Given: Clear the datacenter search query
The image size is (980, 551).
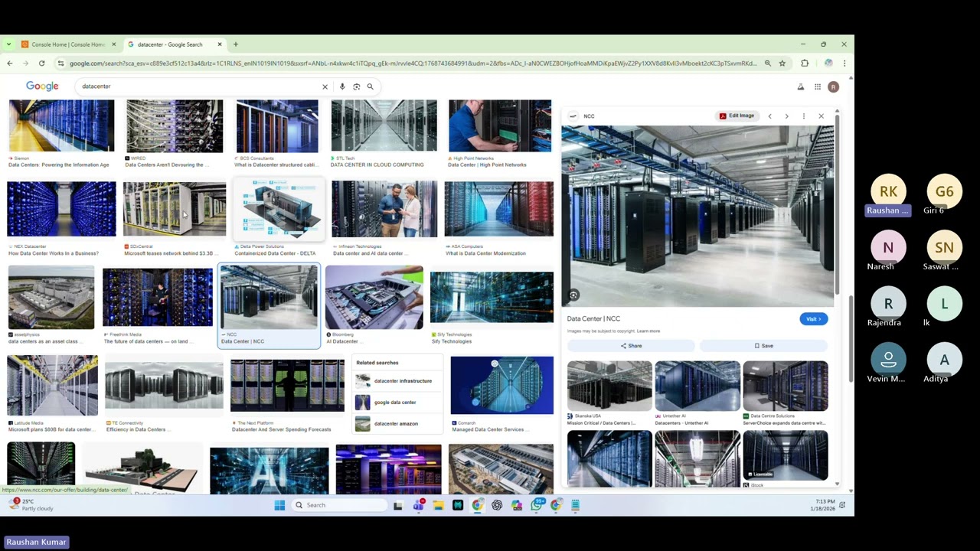Looking at the screenshot, I should pos(325,86).
